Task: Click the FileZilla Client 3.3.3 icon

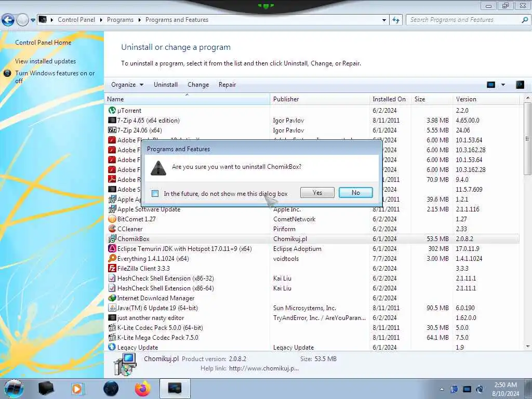Action: coord(112,268)
